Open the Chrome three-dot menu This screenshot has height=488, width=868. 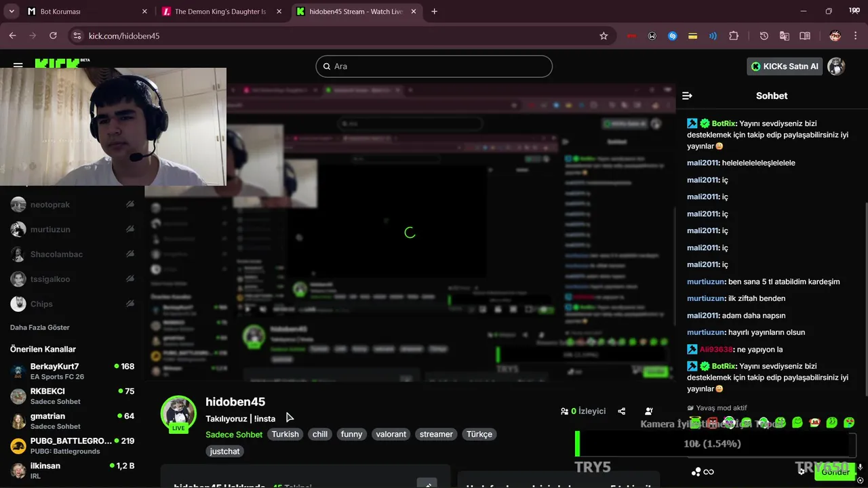(x=856, y=36)
